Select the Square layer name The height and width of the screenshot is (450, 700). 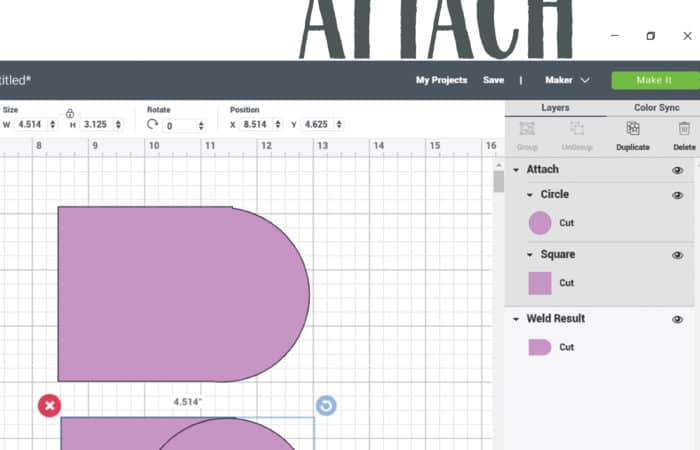[558, 254]
